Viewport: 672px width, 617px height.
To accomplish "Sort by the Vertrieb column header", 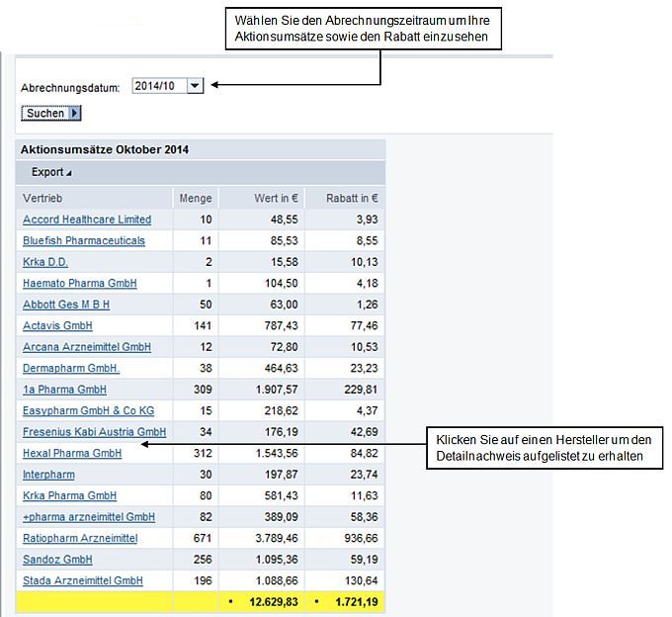I will 42,199.
